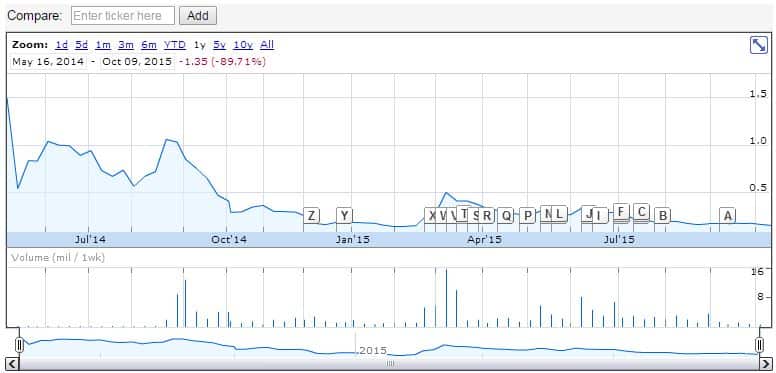Open news marker Z on the chart
The height and width of the screenshot is (373, 776).
[311, 216]
